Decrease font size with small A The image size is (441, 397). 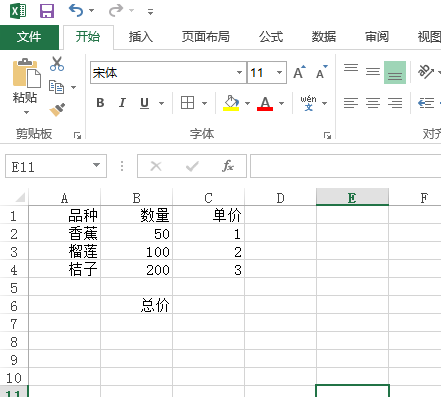(322, 72)
